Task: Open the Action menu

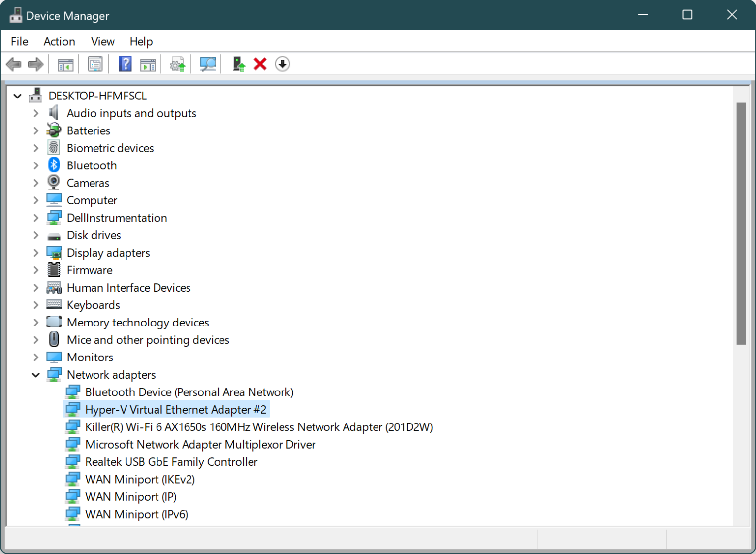Action: click(59, 42)
